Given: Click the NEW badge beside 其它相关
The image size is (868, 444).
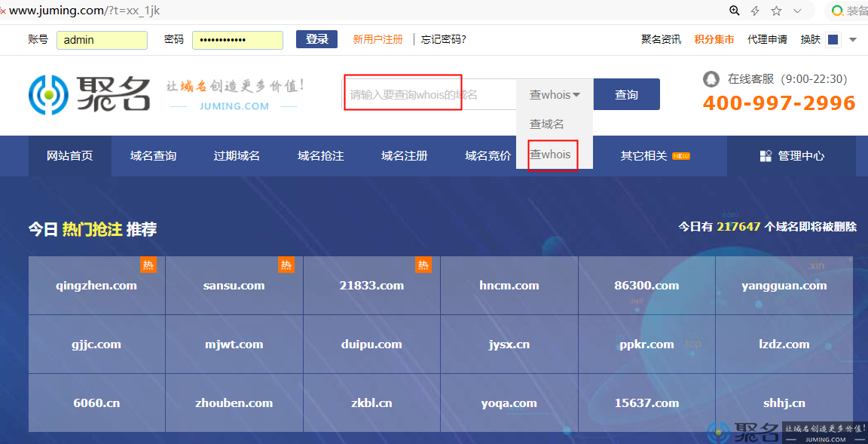Looking at the screenshot, I should (x=681, y=156).
